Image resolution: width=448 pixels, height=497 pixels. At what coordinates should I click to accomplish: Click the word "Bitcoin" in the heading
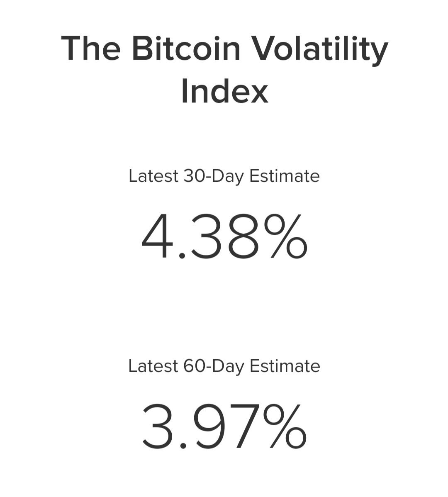[x=186, y=49]
